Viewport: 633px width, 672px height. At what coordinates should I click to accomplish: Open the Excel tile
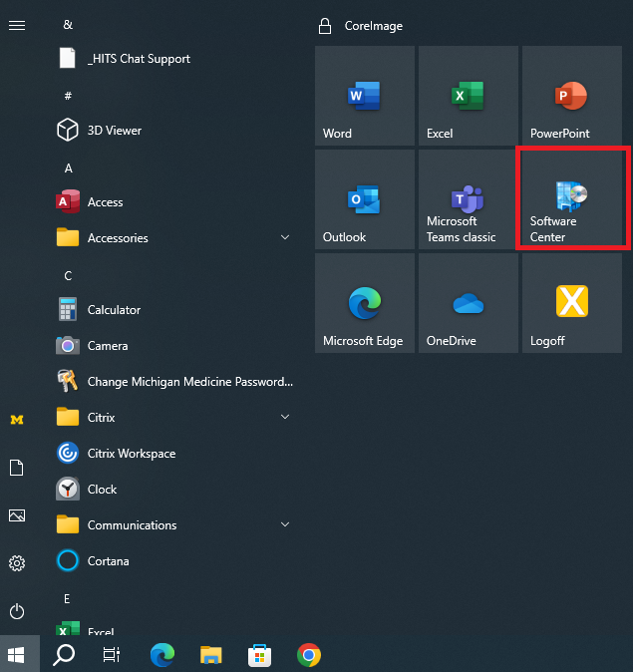468,96
